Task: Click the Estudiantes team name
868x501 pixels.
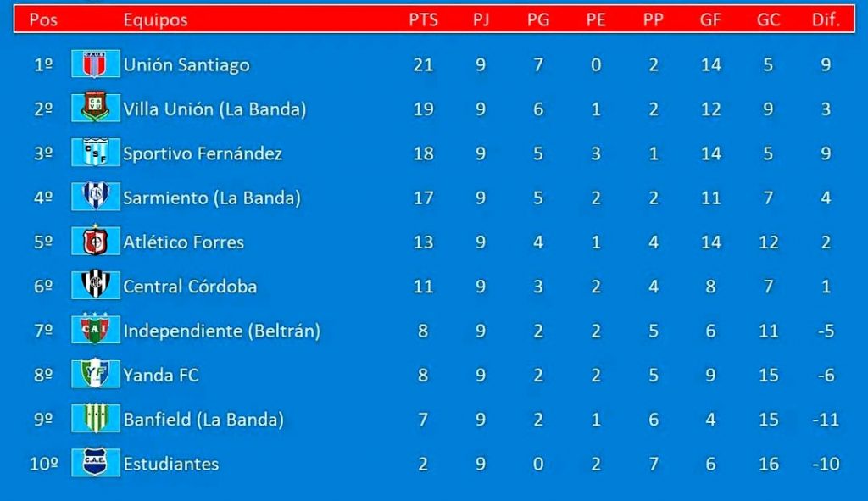Action: tap(171, 464)
